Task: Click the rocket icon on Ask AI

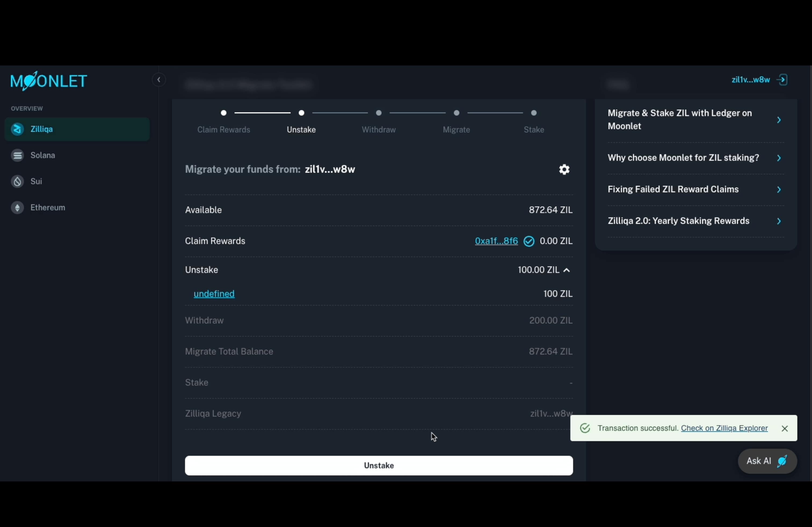Action: 782,461
